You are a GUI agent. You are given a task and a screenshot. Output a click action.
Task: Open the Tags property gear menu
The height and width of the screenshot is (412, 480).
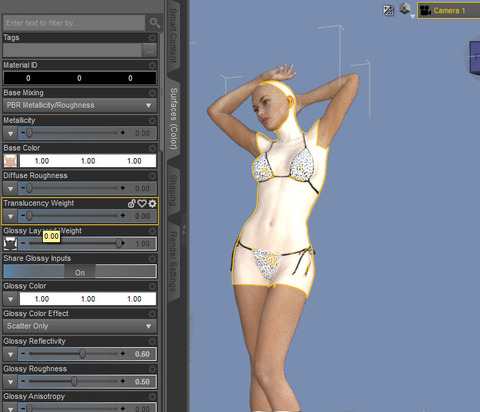point(152,38)
